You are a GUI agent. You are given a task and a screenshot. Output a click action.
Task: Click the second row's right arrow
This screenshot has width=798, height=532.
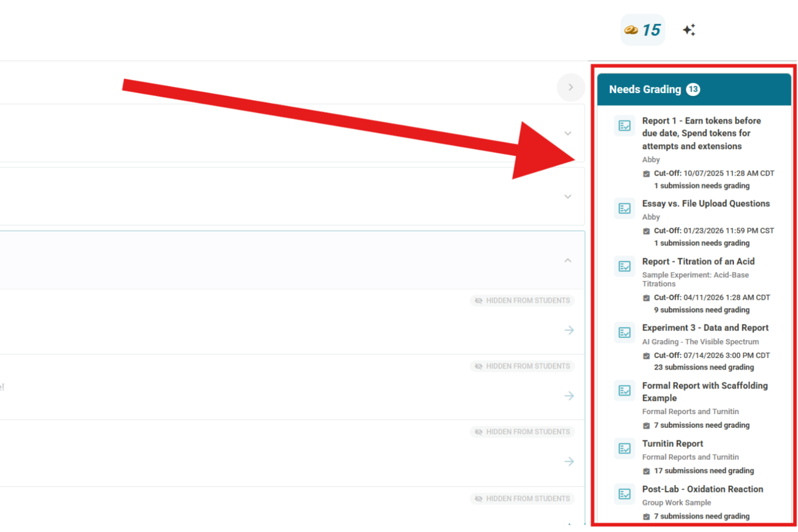(569, 396)
